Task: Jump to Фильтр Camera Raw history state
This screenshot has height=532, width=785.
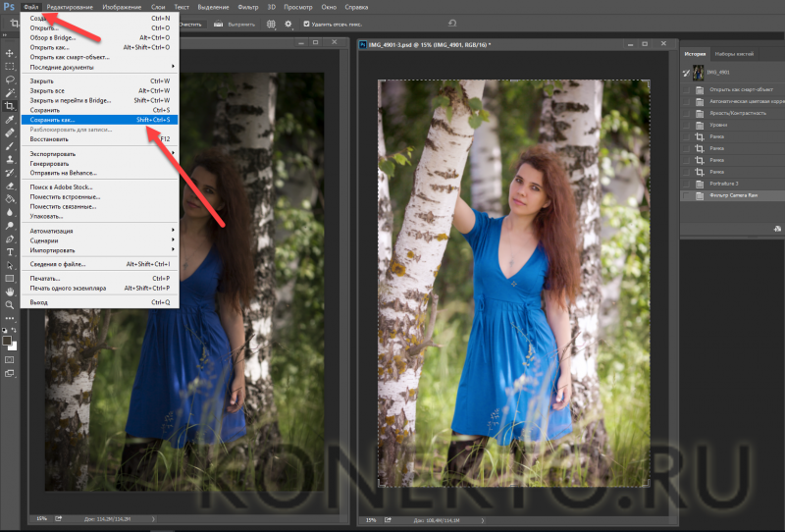Action: click(x=733, y=195)
